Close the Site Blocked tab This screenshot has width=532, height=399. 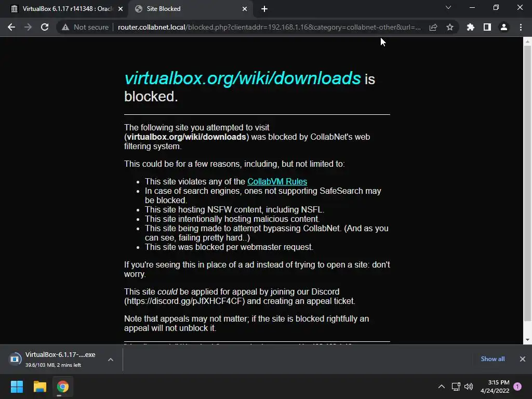245,9
